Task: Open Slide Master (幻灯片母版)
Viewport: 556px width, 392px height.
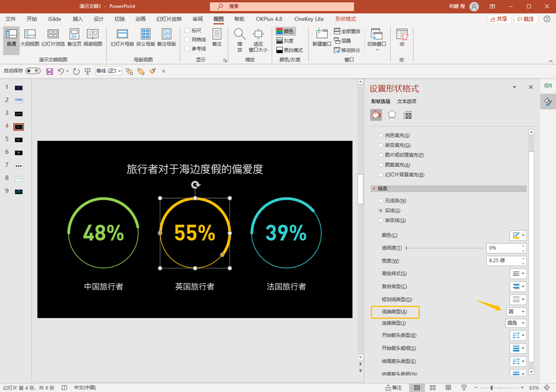Action: pyautogui.click(x=122, y=38)
